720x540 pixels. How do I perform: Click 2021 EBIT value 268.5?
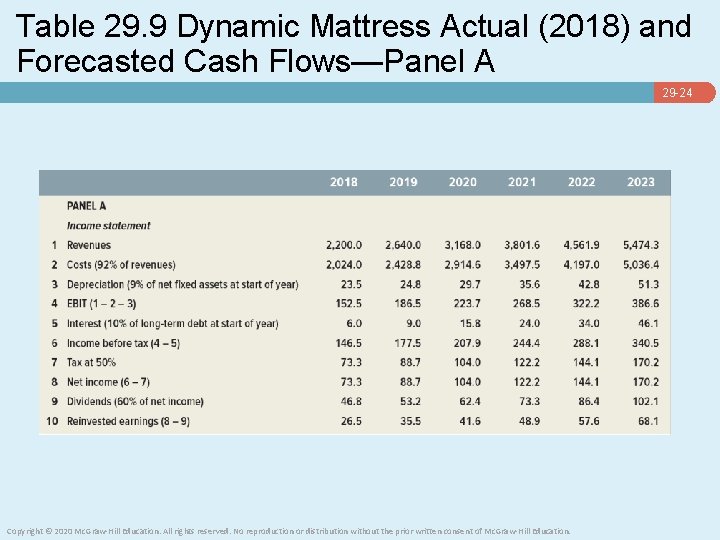[x=527, y=304]
